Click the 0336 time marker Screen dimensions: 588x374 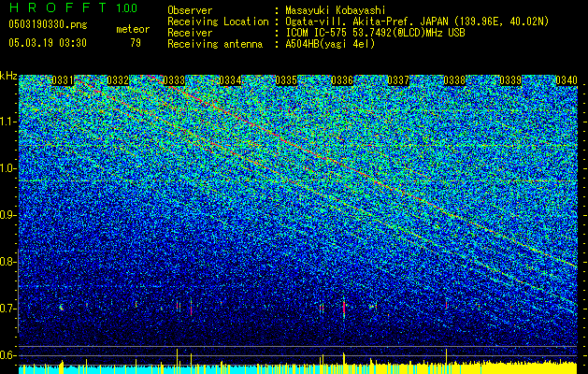point(342,80)
